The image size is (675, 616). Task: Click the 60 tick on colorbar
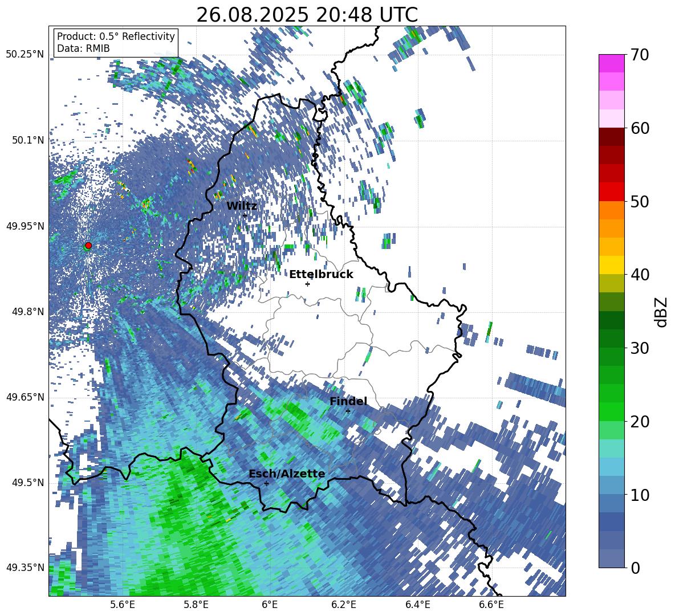[x=640, y=128]
